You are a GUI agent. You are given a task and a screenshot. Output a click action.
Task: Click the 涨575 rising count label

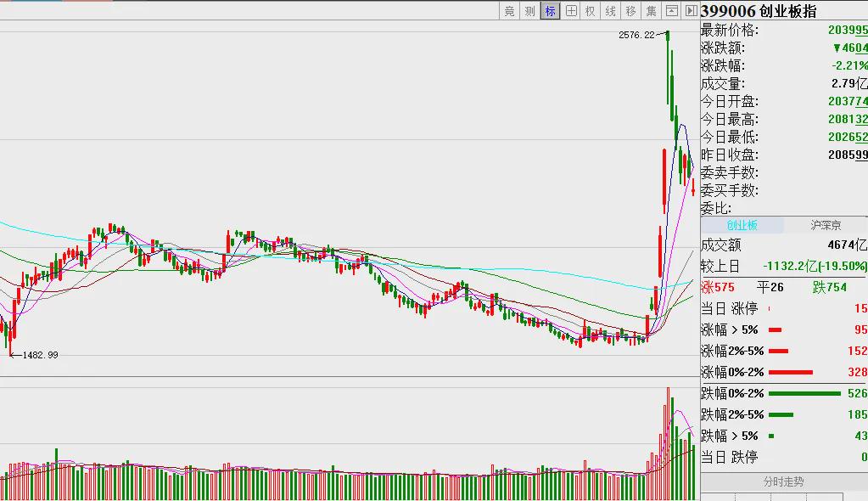coord(718,287)
